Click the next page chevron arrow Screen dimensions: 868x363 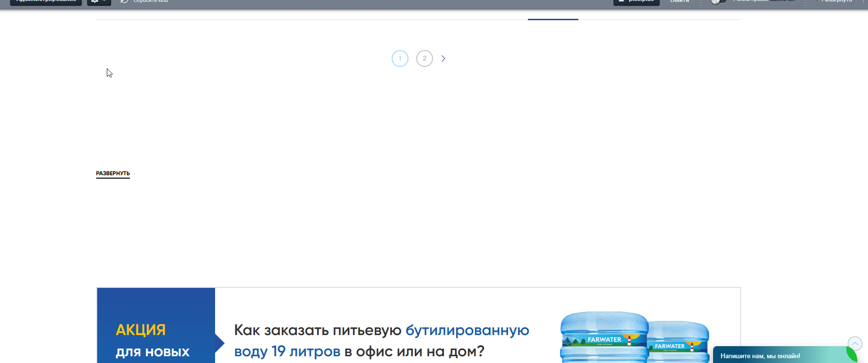click(x=443, y=58)
